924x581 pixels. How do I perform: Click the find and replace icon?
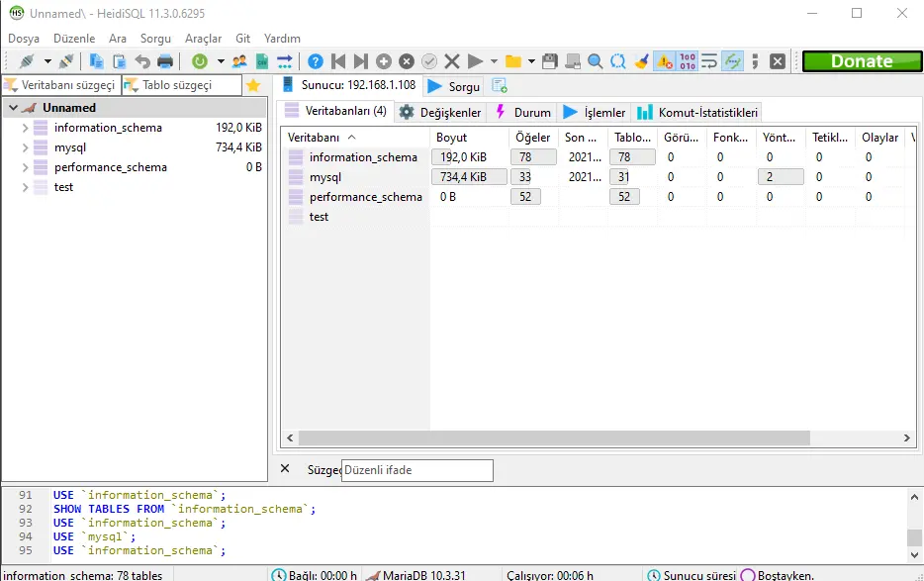tap(618, 60)
